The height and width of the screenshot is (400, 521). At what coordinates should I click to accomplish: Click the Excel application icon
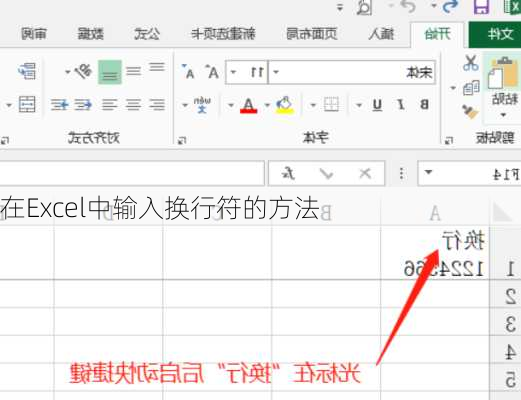pos(513,7)
